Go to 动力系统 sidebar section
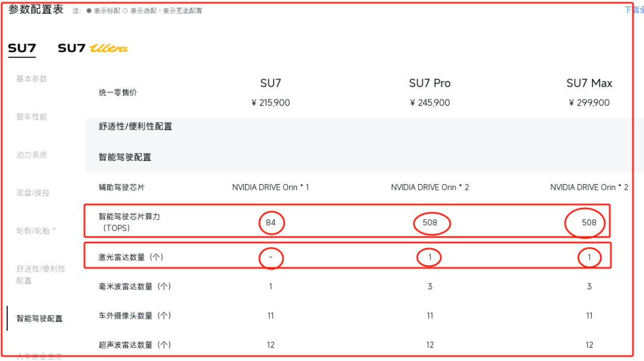Image resolution: width=644 pixels, height=361 pixels. click(x=32, y=155)
